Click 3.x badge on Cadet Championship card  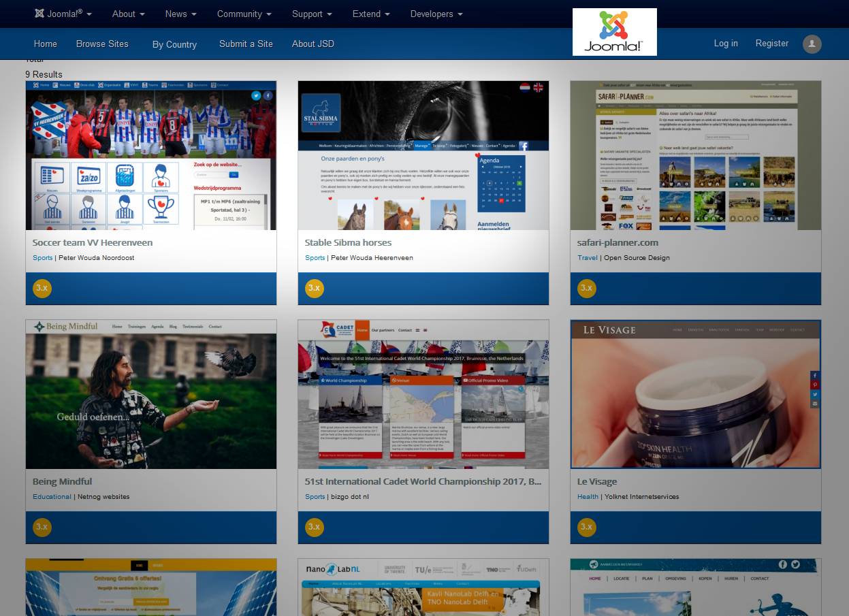tap(315, 527)
